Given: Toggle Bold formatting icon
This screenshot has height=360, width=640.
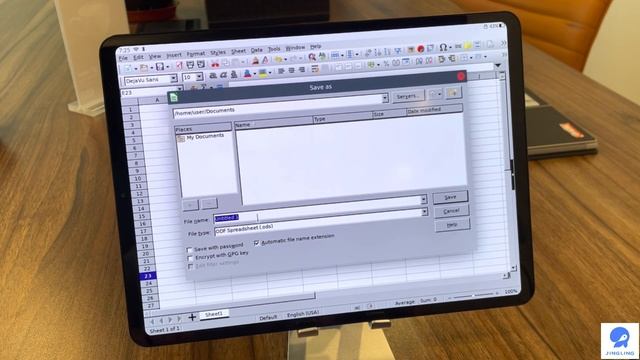Looking at the screenshot, I should 213,76.
